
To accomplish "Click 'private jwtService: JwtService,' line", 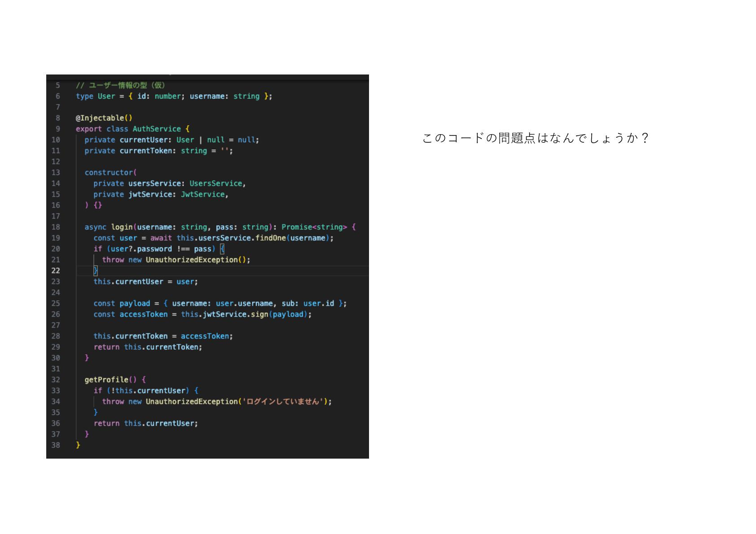I will pos(161,194).
